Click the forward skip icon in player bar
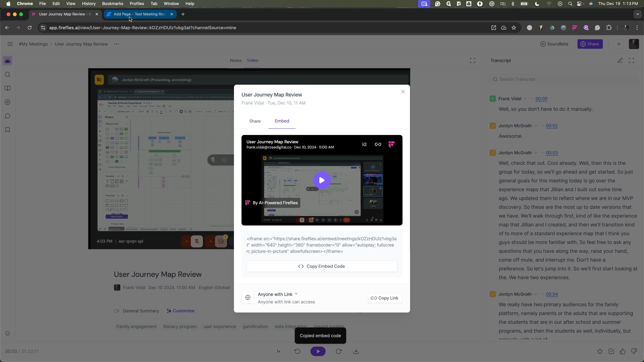Screen dimensions: 644x362 coord(339,351)
